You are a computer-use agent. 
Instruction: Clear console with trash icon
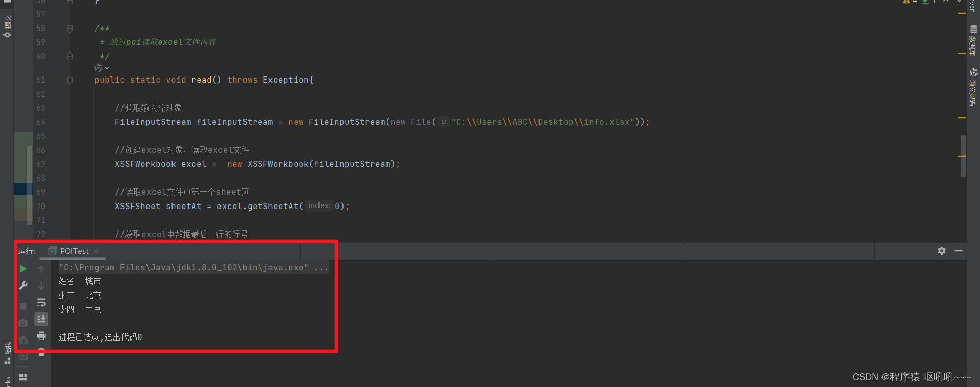(41, 352)
